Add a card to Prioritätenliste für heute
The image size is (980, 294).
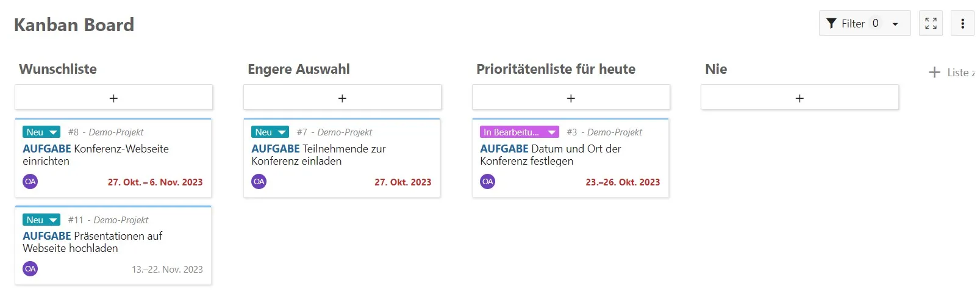pos(571,98)
